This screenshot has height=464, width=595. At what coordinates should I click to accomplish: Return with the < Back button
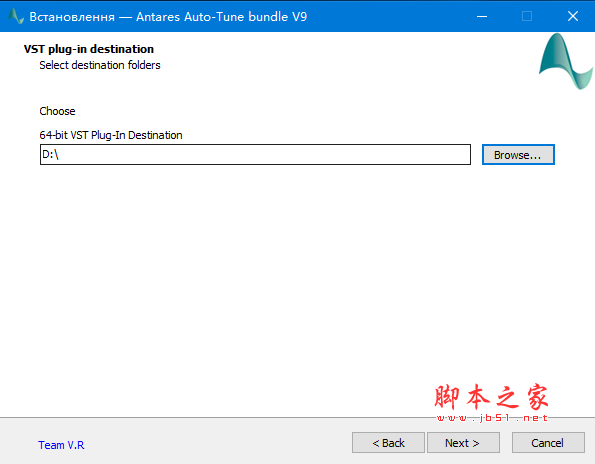pyautogui.click(x=388, y=442)
